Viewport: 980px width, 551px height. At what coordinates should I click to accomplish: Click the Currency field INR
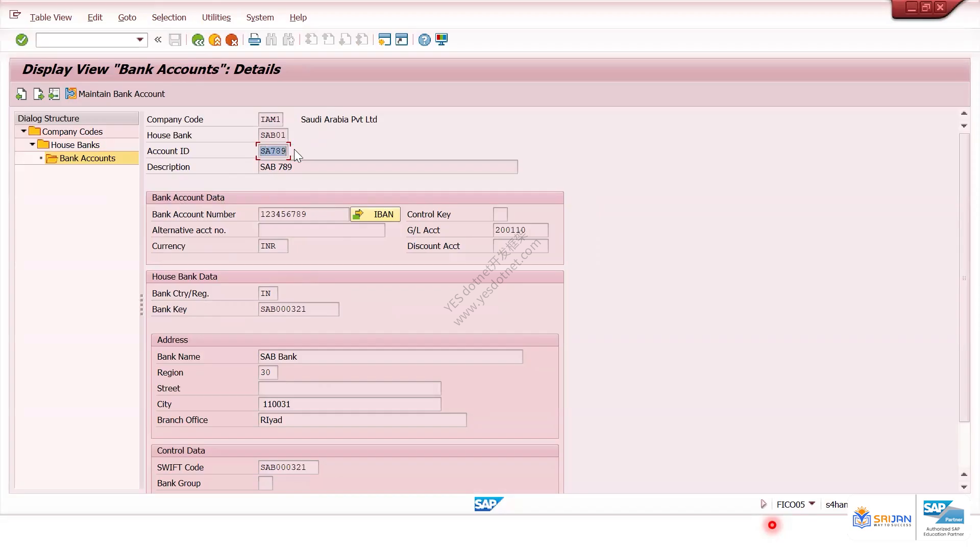273,246
